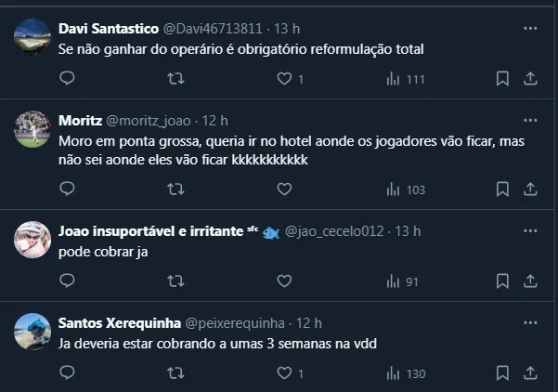Image resolution: width=558 pixels, height=392 pixels.
Task: Retweet the "pode cobrar ja" tweet
Action: [175, 281]
